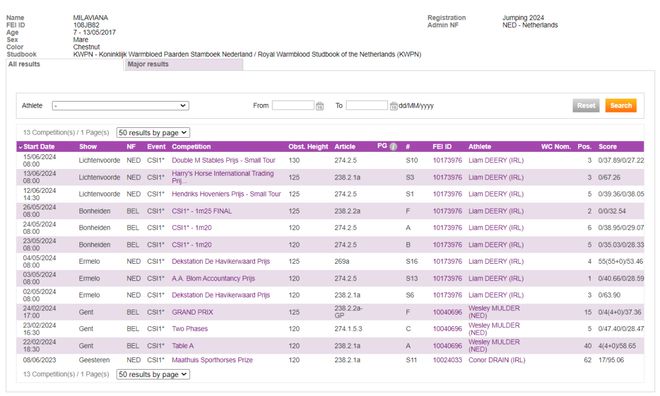660x396 pixels.
Task: Open CSI1* - 1m20 link on 23/05/2024
Action: pyautogui.click(x=192, y=245)
